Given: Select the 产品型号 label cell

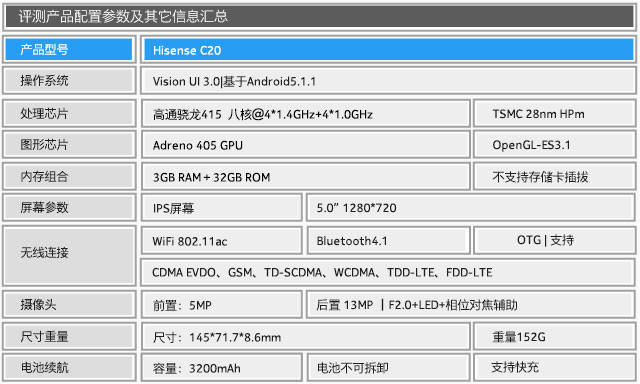Looking at the screenshot, I should [x=69, y=49].
